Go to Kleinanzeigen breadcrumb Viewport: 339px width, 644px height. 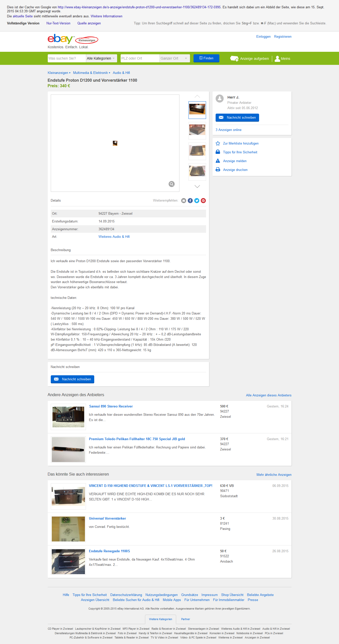[58, 73]
